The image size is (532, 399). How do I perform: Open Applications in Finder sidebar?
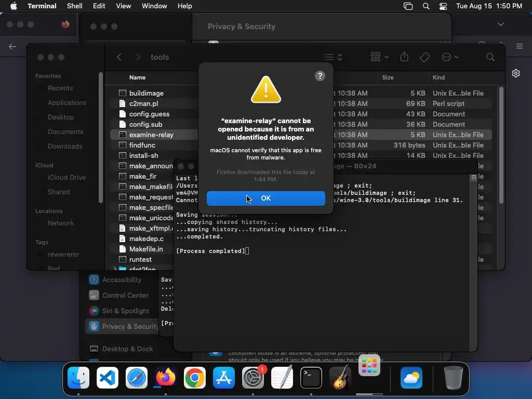point(67,103)
